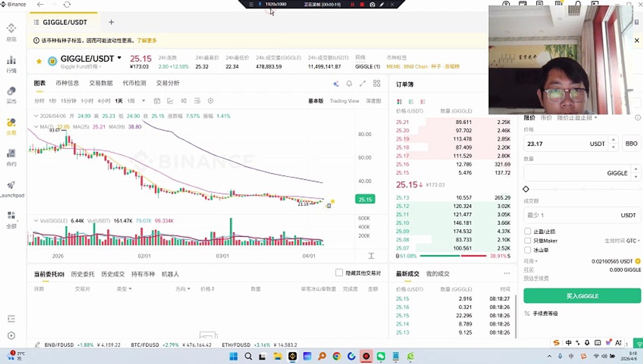Open the 总览 overview sidebar icon
643x364 pixels.
11,32
